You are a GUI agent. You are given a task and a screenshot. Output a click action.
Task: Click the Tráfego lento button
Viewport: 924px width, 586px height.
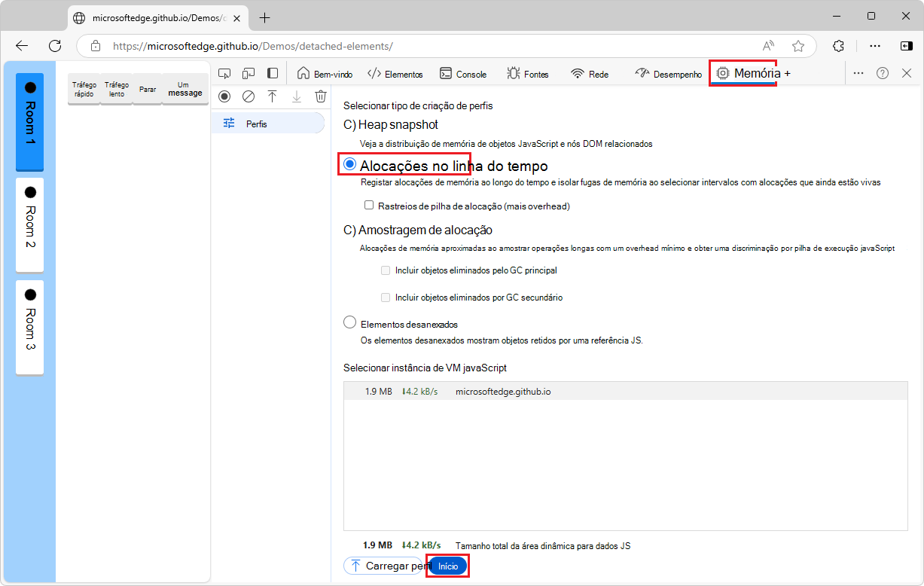point(117,90)
